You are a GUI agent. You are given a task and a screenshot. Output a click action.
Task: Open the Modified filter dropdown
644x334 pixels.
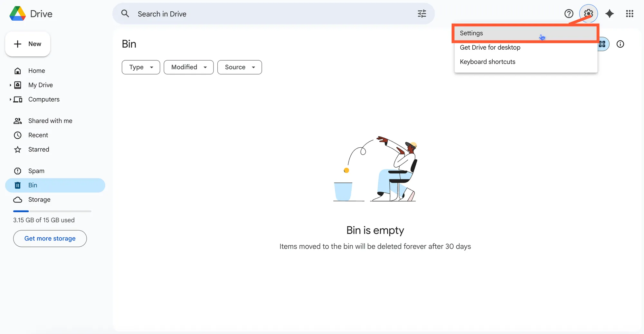coord(188,67)
